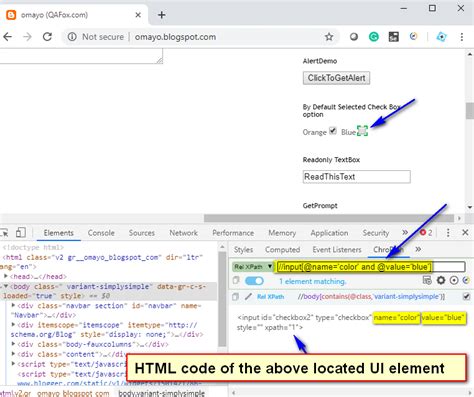Open the Security tab
Screen dimensions: 474x397
376,233
